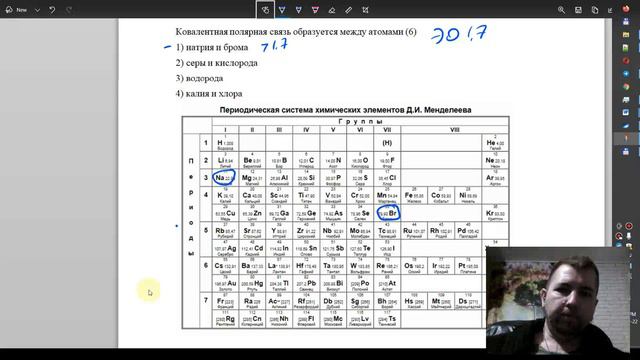Click the periodic table title heading

pyautogui.click(x=345, y=110)
